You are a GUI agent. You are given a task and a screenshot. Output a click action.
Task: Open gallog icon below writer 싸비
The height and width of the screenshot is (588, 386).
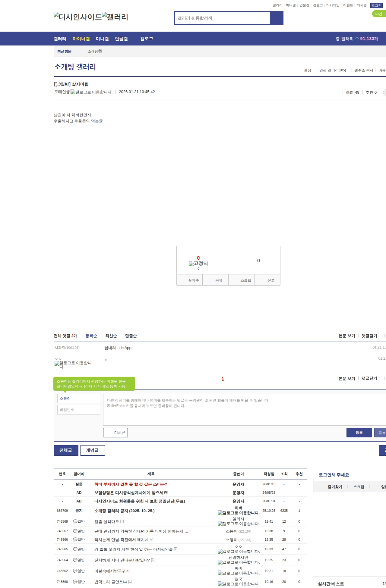click(x=239, y=573)
